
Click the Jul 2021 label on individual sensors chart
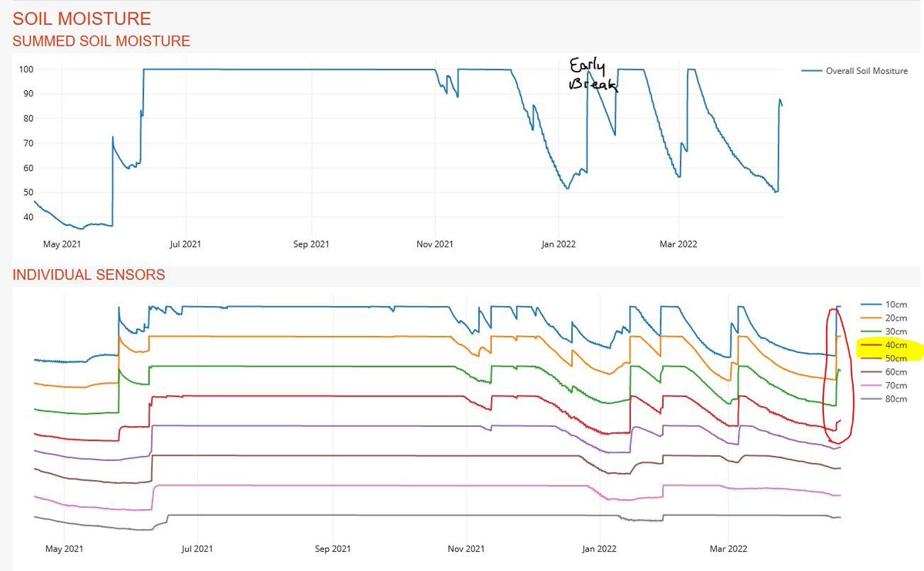click(x=197, y=549)
